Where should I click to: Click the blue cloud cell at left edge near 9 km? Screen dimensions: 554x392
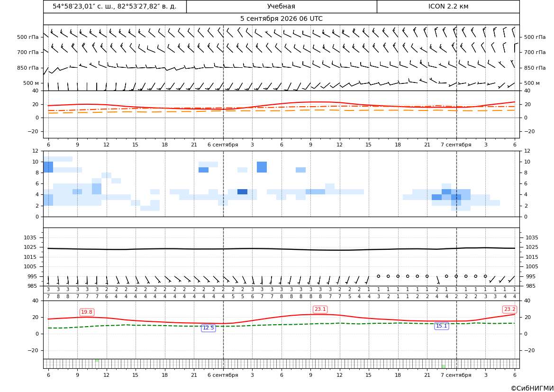pos(48,167)
